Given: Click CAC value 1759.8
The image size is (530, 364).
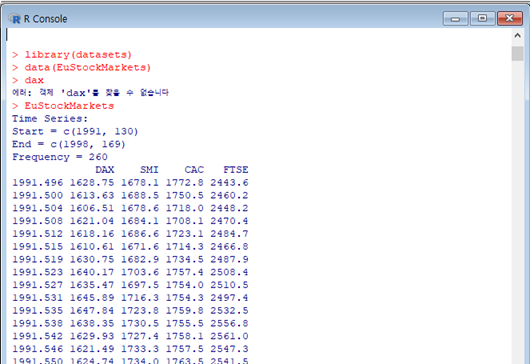Looking at the screenshot, I should [x=185, y=311].
